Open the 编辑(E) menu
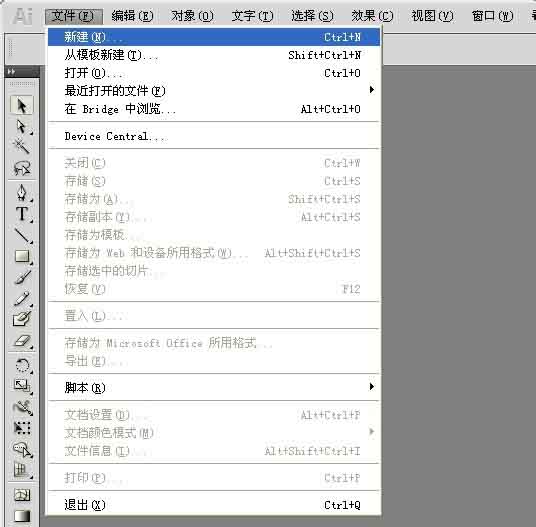This screenshot has height=527, width=536. (x=132, y=16)
